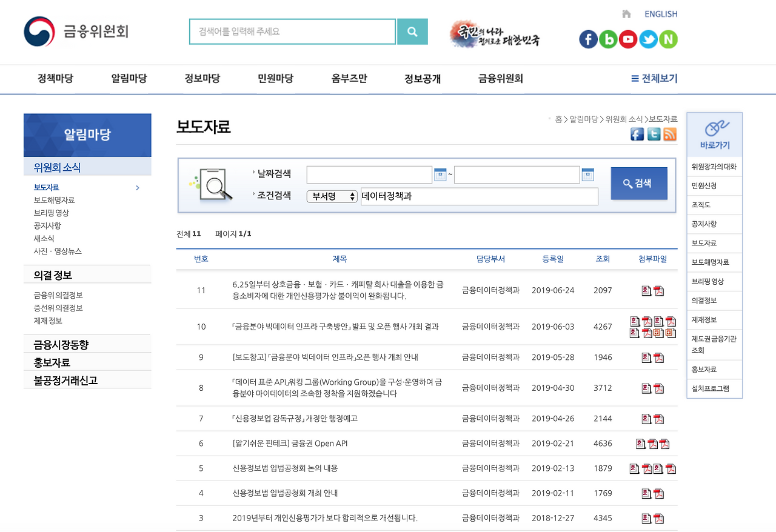Switch to ENGLISH site link
This screenshot has width=776, height=532.
click(661, 14)
